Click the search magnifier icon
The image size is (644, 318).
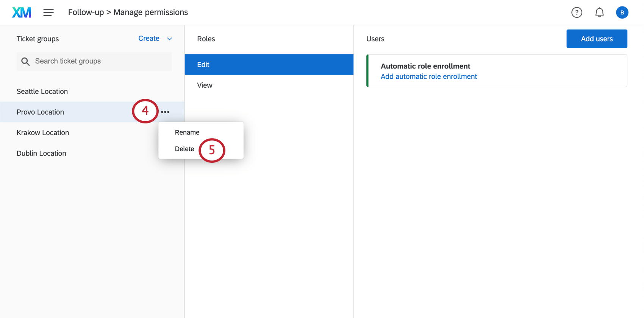(x=25, y=61)
